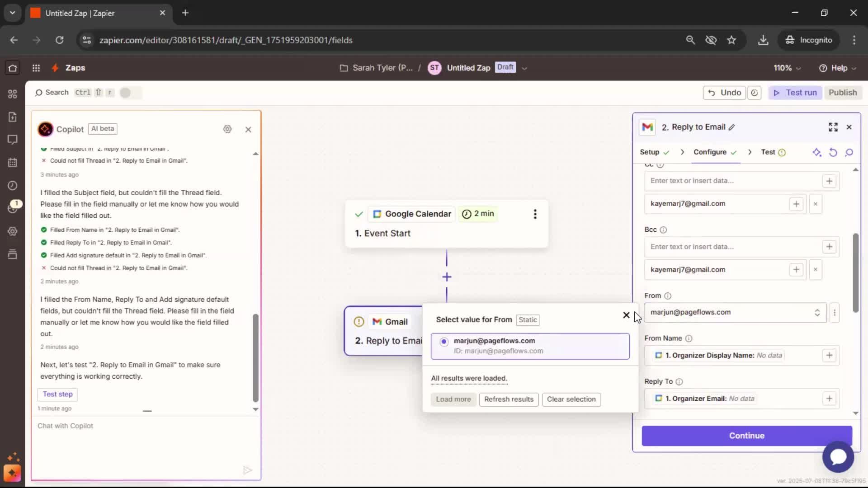Open Zapier home icon in sidebar
Screen dimensions: 868x488
click(x=12, y=68)
